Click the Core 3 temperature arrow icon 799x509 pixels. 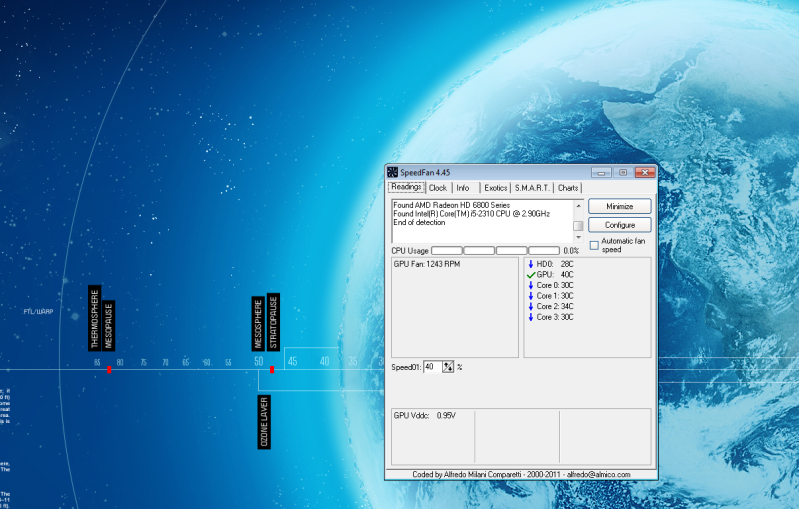click(x=531, y=317)
